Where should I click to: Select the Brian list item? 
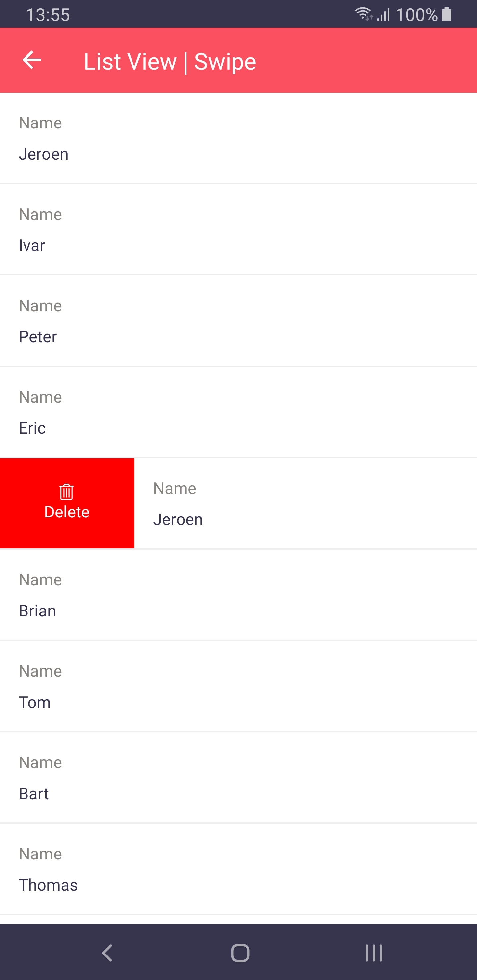point(238,595)
